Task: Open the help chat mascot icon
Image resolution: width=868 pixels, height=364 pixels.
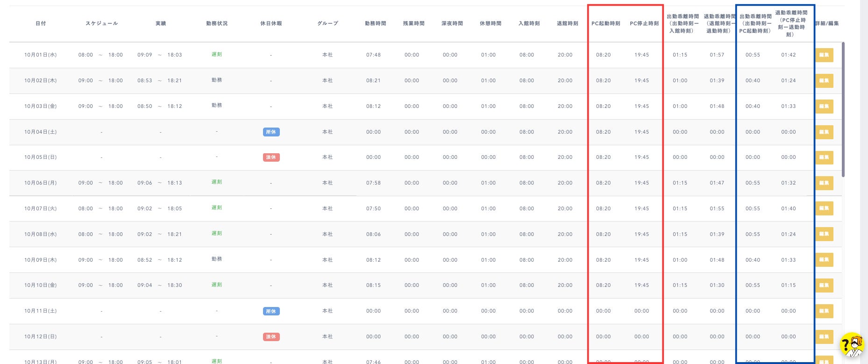Action: tap(852, 345)
